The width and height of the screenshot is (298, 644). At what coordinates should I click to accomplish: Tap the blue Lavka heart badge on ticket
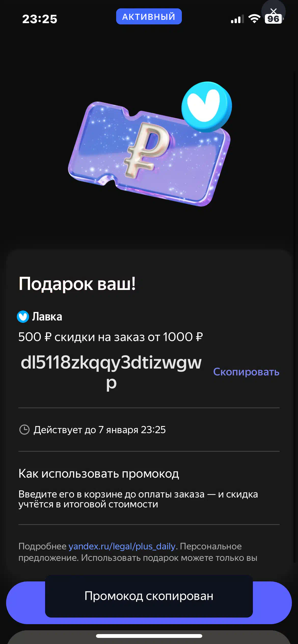click(207, 107)
